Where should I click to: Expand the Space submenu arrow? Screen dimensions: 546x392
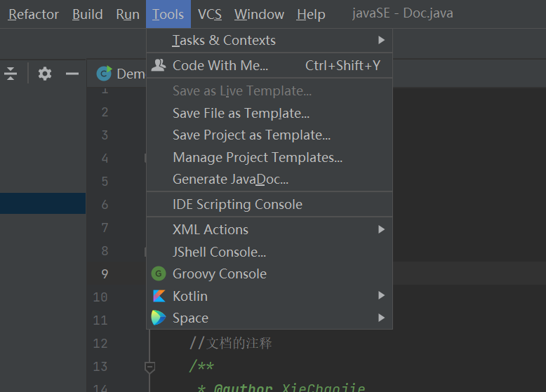pyautogui.click(x=381, y=318)
